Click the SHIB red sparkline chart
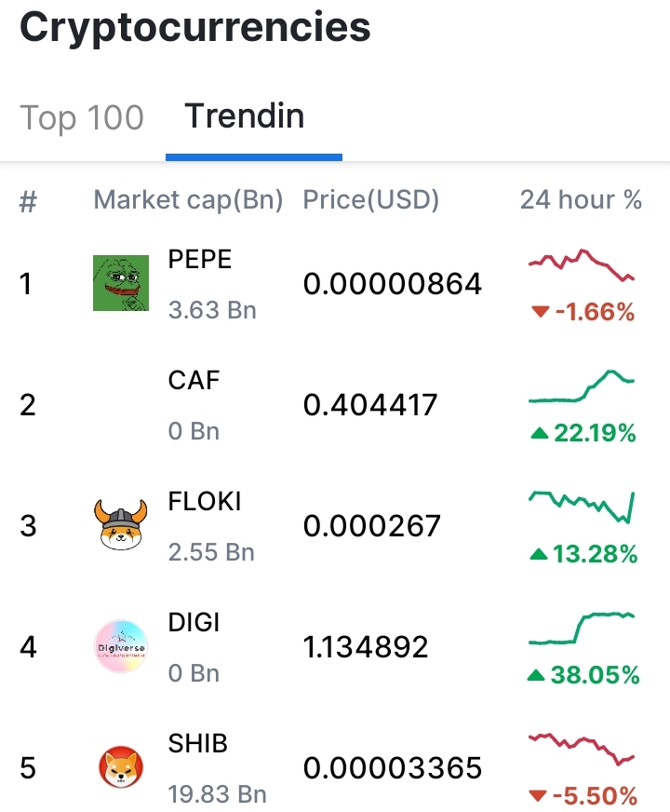The width and height of the screenshot is (670, 812). click(x=582, y=749)
